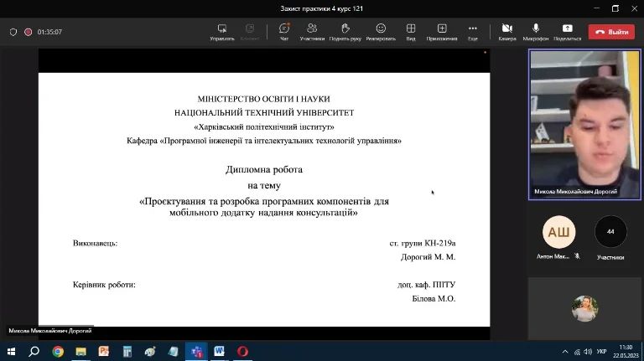This screenshot has height=361, width=644.
Task: Open the Reactions (Реагировать) menu
Action: pyautogui.click(x=381, y=32)
